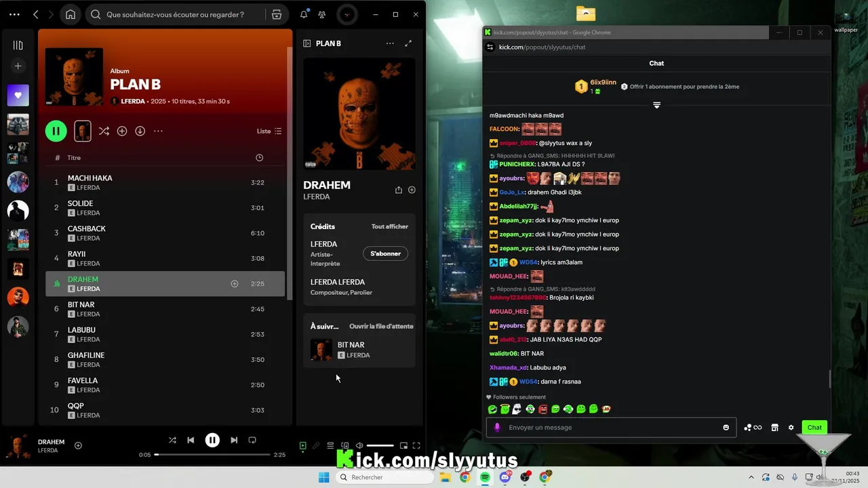This screenshot has height=488, width=868.
Task: Adjust Spotify volume slider
Action: [x=380, y=445]
